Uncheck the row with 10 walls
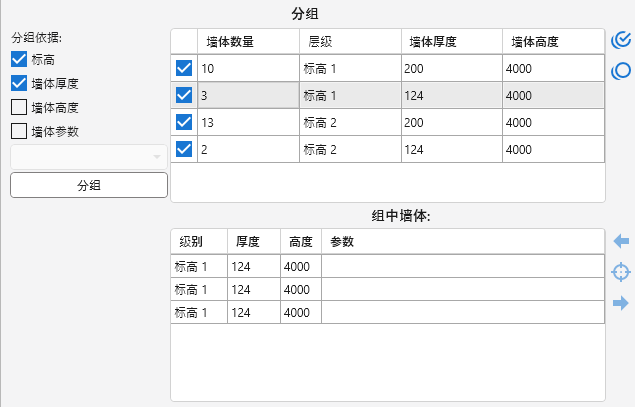635x407 pixels. click(x=184, y=69)
